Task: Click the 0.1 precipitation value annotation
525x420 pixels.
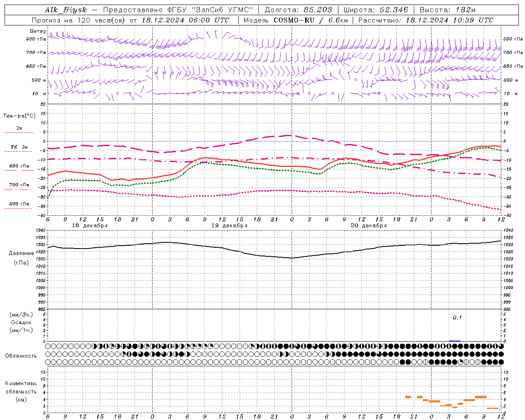Action: tap(457, 318)
